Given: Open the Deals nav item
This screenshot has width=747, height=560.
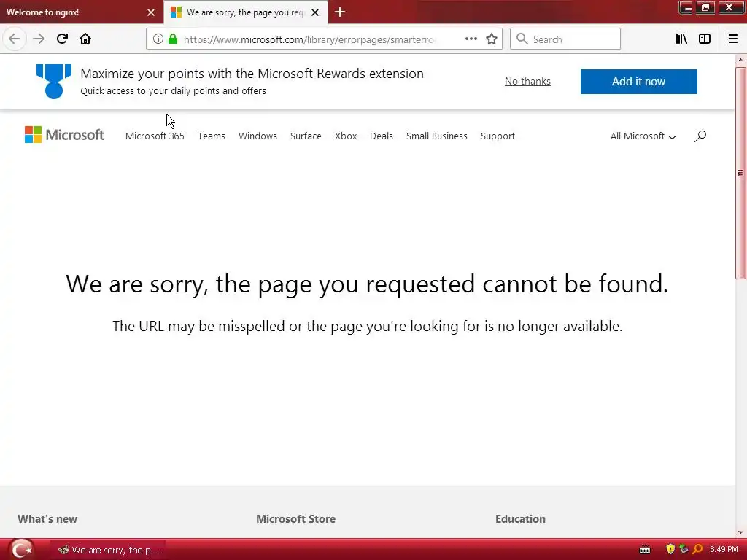Looking at the screenshot, I should click(x=382, y=136).
